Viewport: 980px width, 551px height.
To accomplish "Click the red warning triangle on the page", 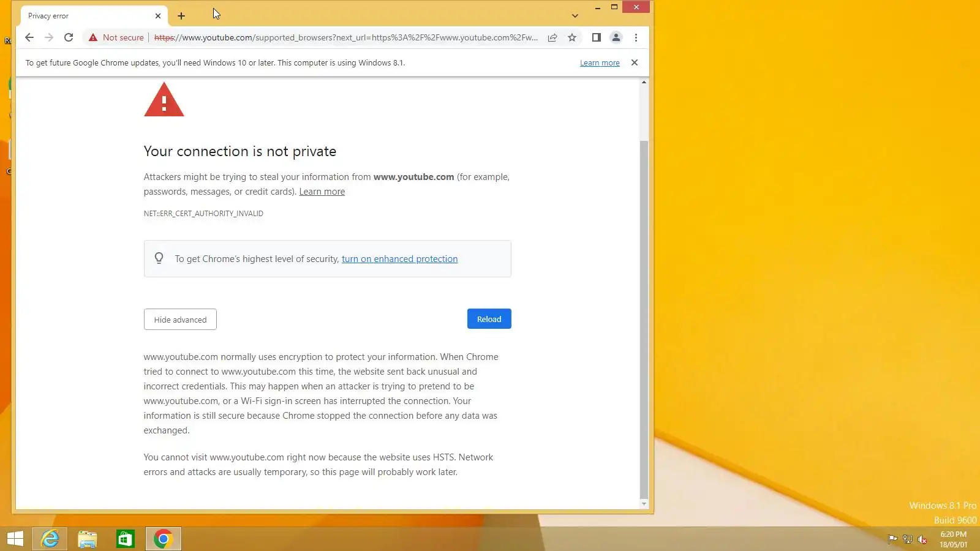I will [x=164, y=100].
